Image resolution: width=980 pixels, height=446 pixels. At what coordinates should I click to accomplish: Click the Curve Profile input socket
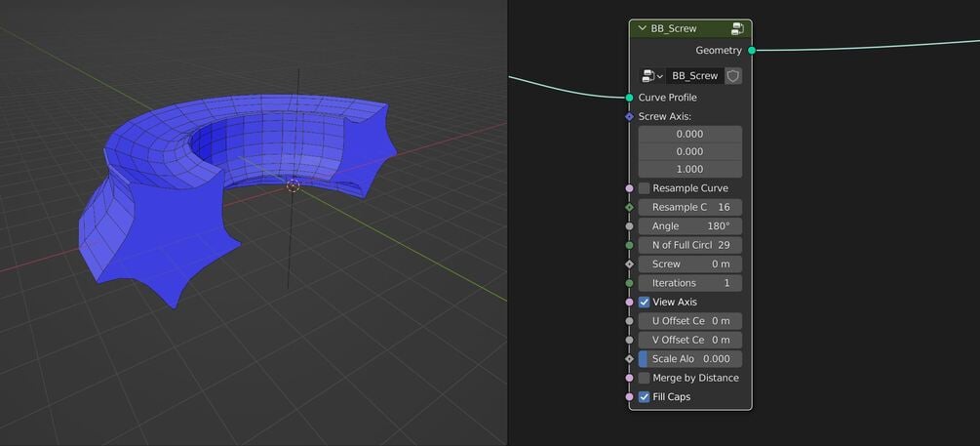(x=629, y=98)
